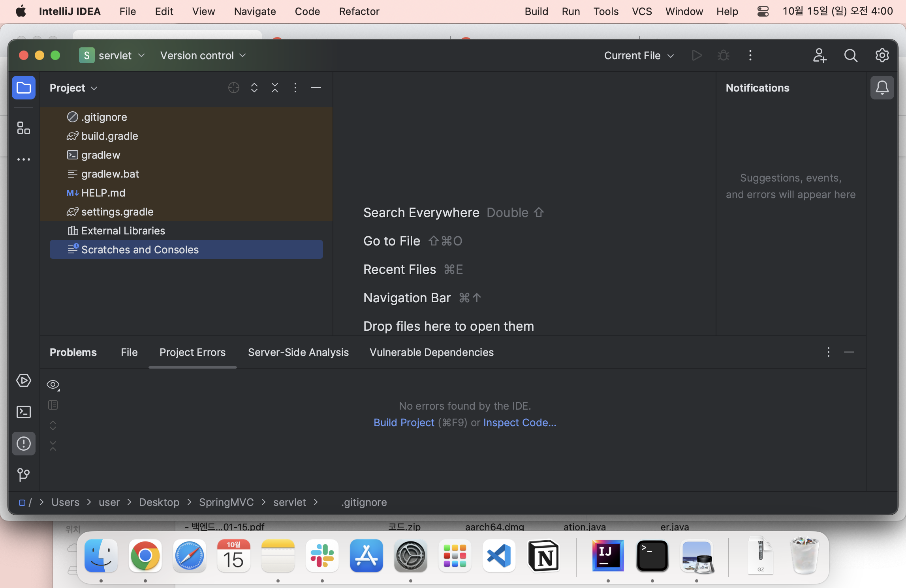
Task: Open macOS Control Center icon
Action: tap(763, 11)
